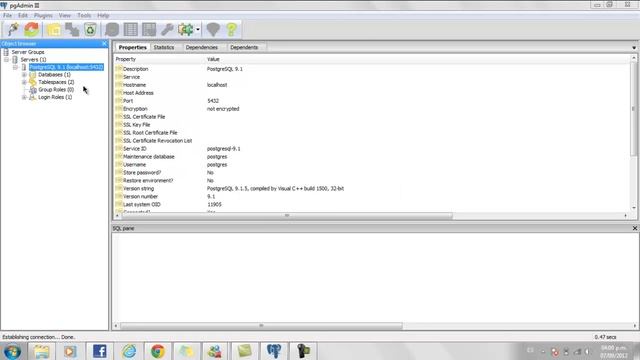
Task: Open Windows Media Player from taskbar
Action: 70,351
